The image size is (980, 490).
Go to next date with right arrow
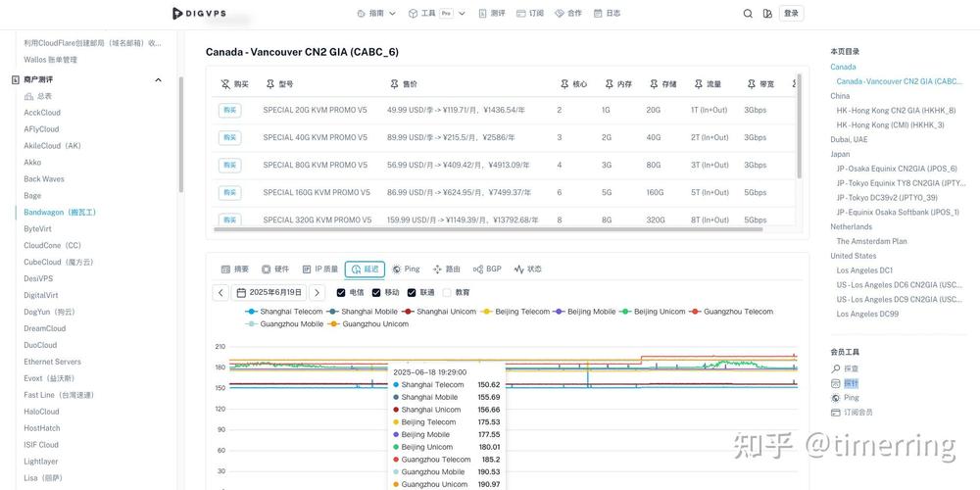click(x=317, y=292)
